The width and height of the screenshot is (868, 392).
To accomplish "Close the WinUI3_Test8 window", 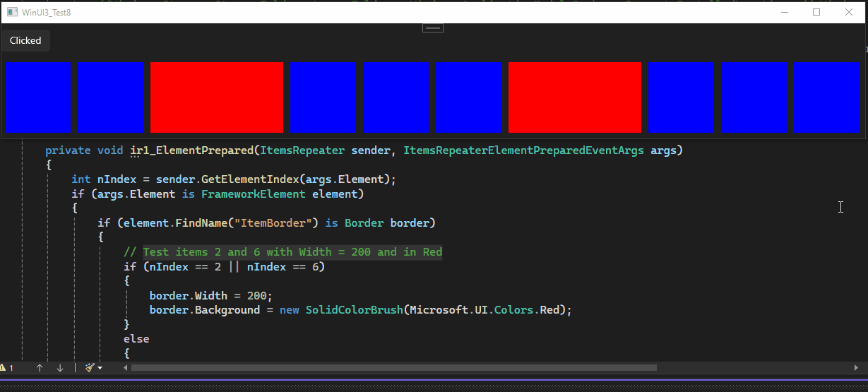I will point(849,12).
